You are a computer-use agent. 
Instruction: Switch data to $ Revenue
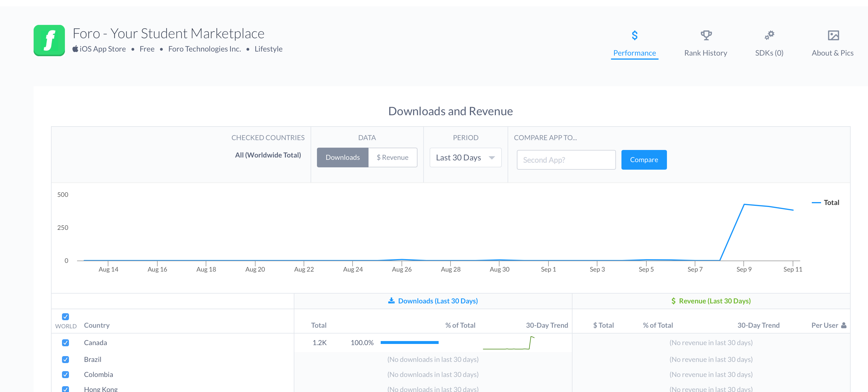pyautogui.click(x=393, y=157)
